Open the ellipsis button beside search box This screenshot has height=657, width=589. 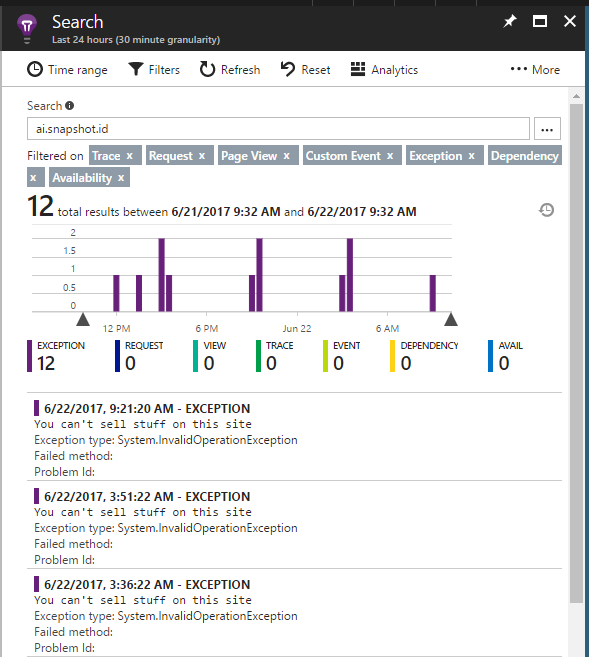(547, 129)
